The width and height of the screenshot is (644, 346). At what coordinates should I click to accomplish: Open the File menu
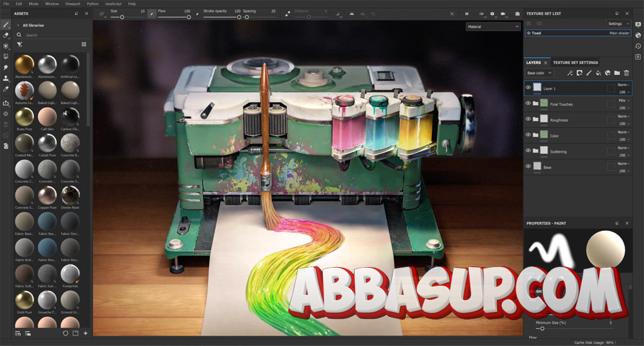click(x=6, y=4)
